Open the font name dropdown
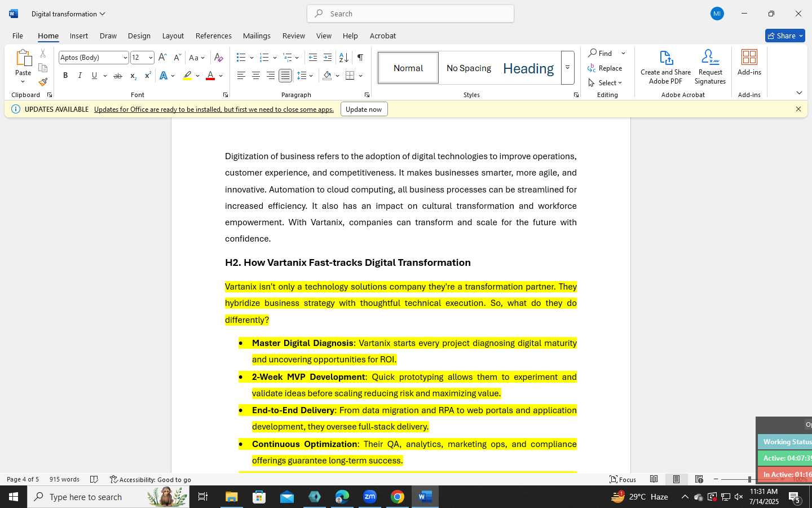812x508 pixels. (125, 58)
